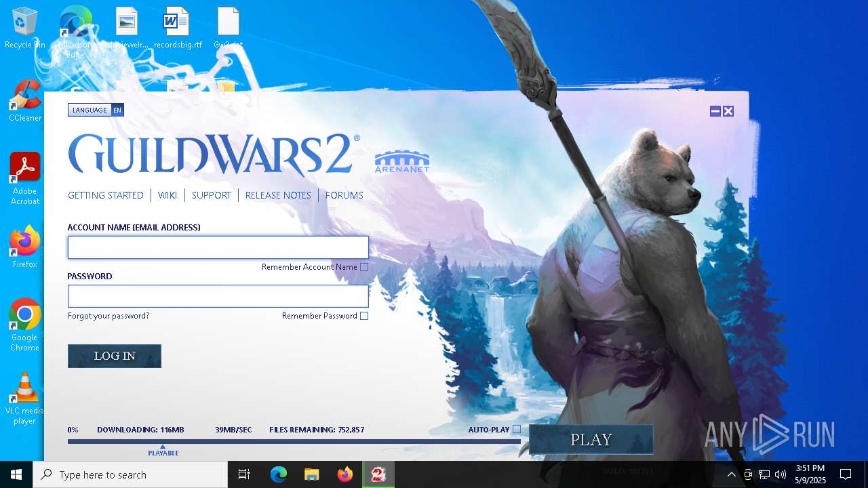Launch CCleaner from the desktop

[x=25, y=102]
